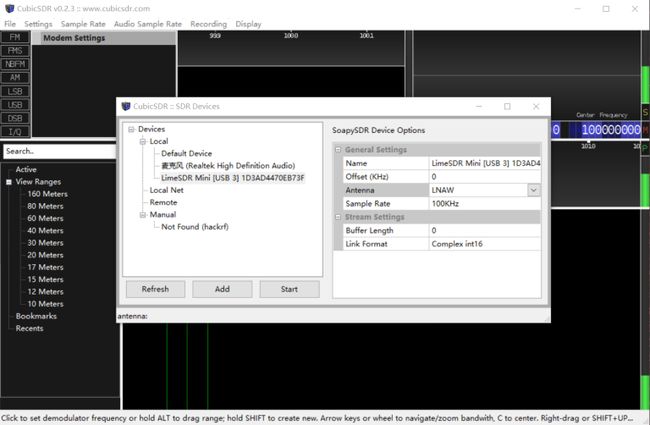Click the CubicSDR main window title icon
The height and width of the screenshot is (425, 650).
(9, 8)
